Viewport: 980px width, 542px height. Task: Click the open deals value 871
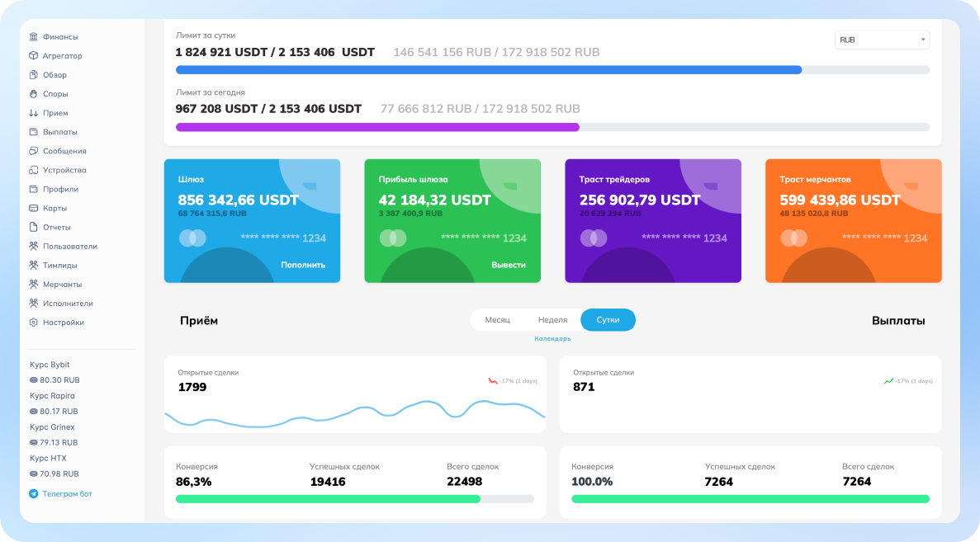(x=584, y=387)
